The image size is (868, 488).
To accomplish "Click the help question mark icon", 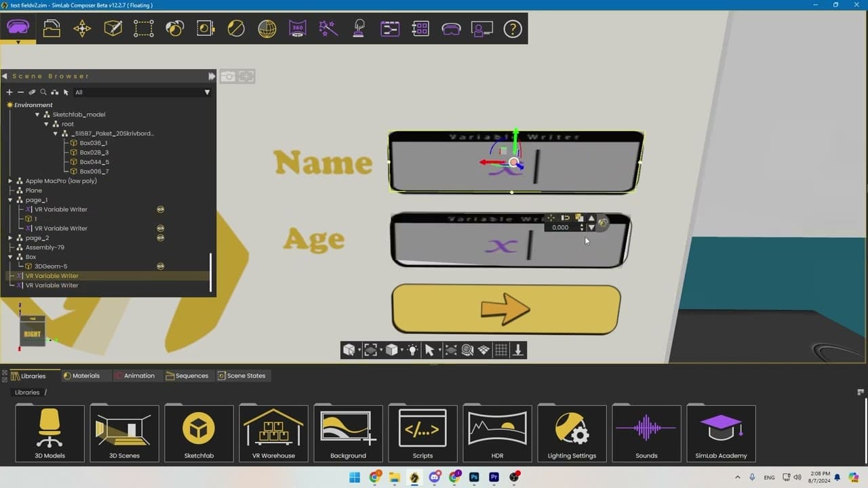I will [513, 28].
